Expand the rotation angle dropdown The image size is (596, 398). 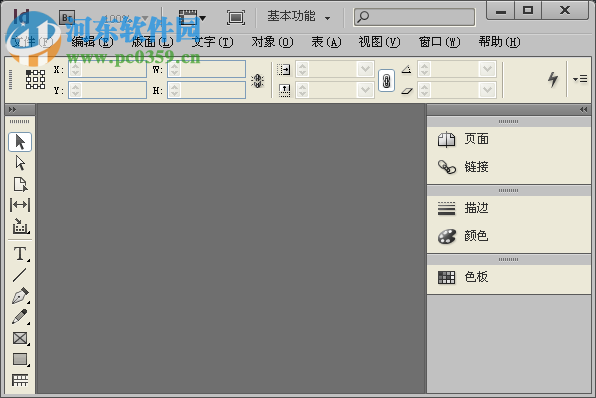coord(487,69)
